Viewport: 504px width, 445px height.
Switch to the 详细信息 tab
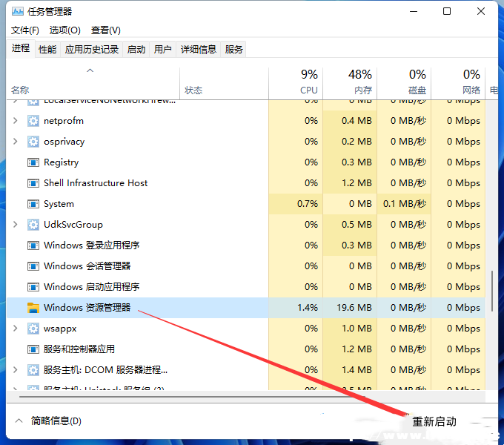[199, 50]
